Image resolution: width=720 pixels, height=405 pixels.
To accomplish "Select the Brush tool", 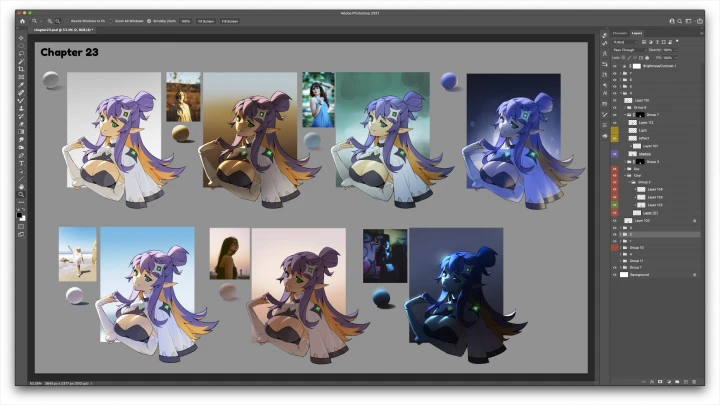I will pos(21,101).
